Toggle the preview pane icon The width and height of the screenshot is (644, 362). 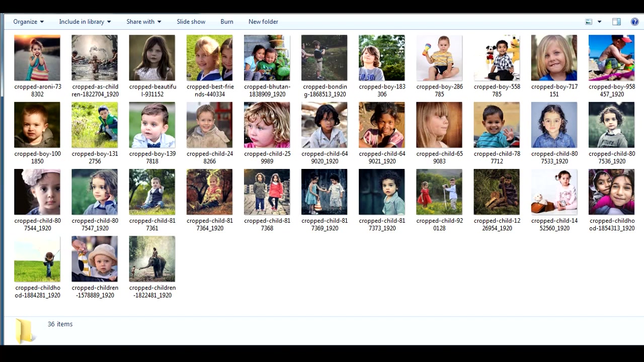616,22
